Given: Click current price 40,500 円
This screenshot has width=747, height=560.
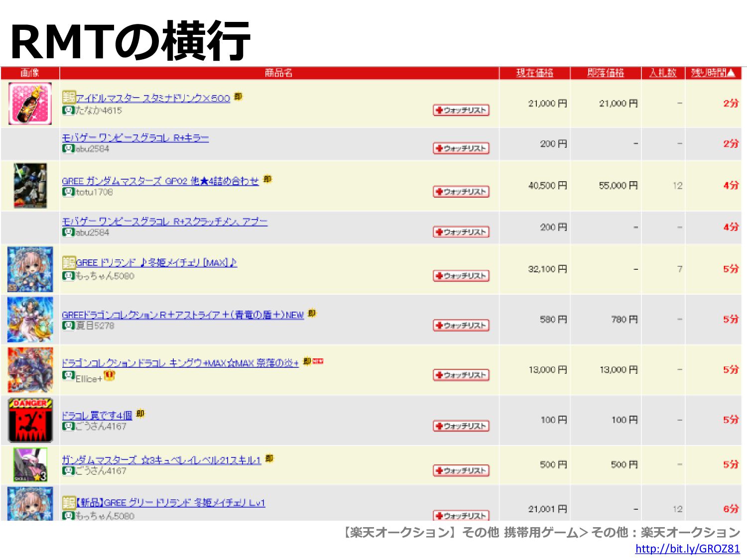Looking at the screenshot, I should point(548,186).
